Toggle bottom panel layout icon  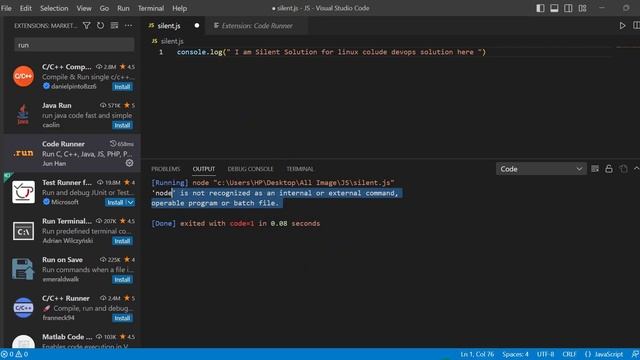(x=554, y=8)
